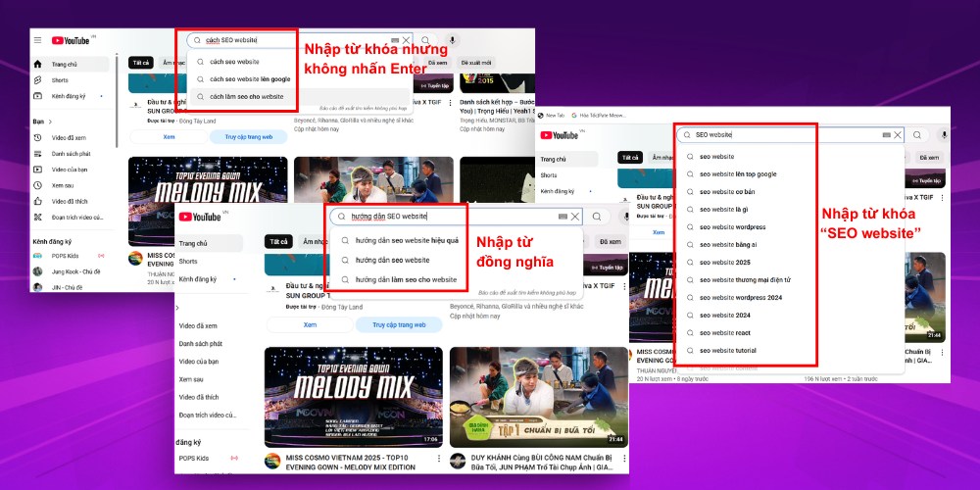The image size is (980, 490).
Task: Select 'Tất cả' chip in the right window
Action: click(x=630, y=158)
